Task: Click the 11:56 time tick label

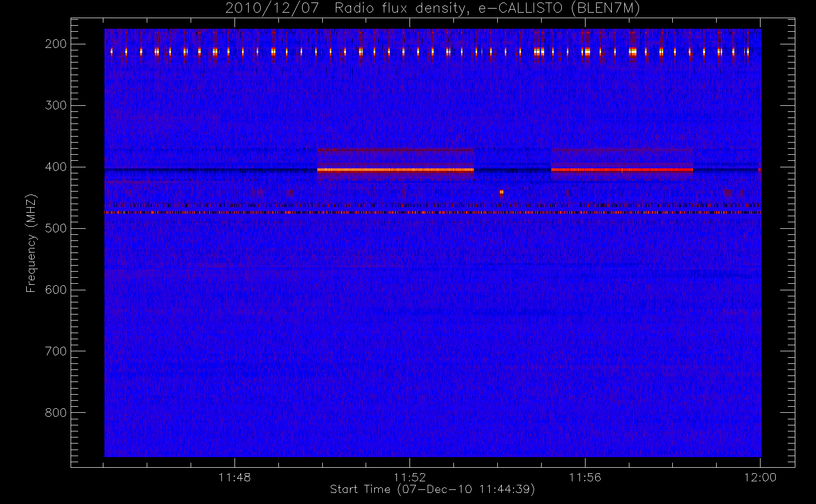Action: [585, 477]
